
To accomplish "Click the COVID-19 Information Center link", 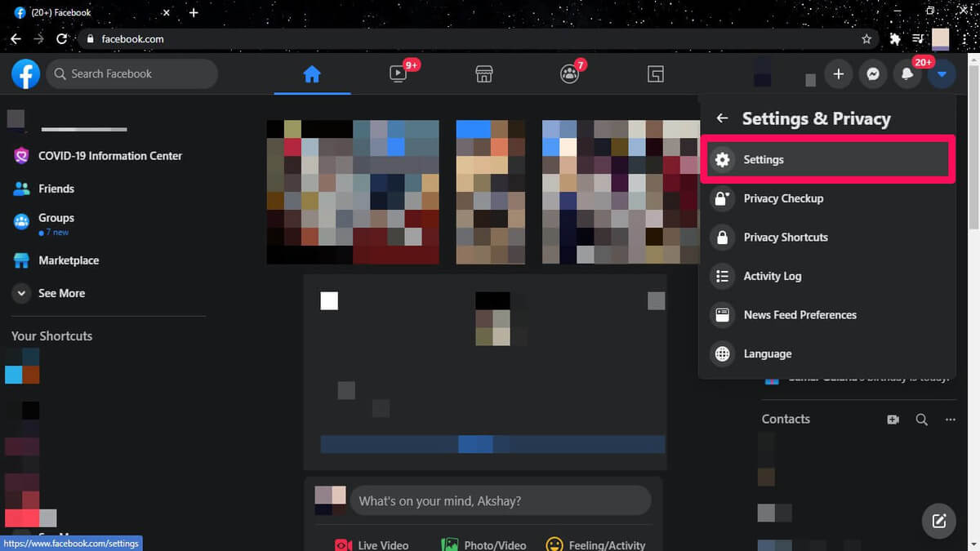I will [109, 156].
